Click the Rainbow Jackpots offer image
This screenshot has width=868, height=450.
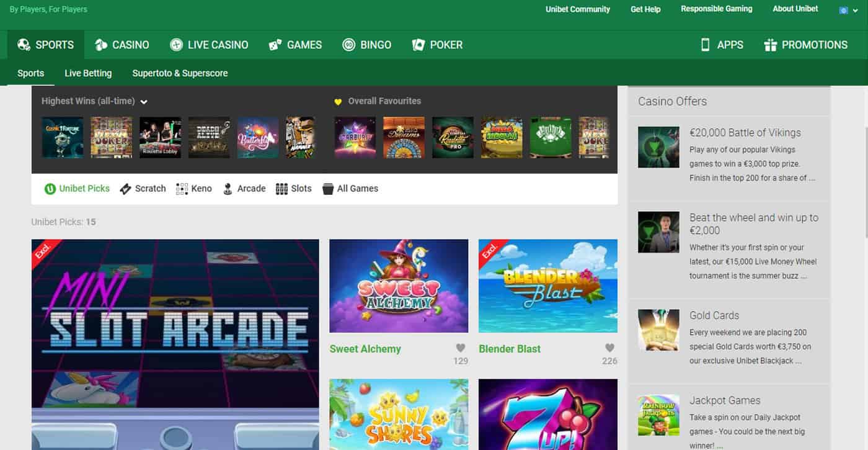click(x=658, y=415)
